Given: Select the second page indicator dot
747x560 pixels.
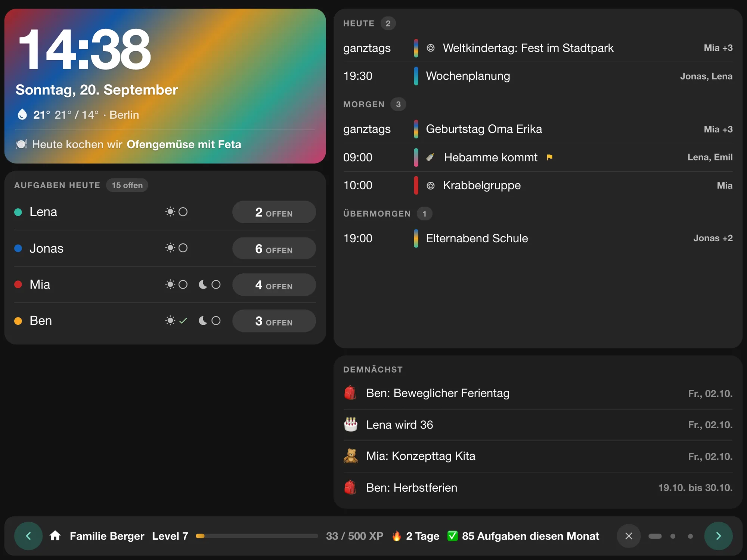Looking at the screenshot, I should 673,536.
